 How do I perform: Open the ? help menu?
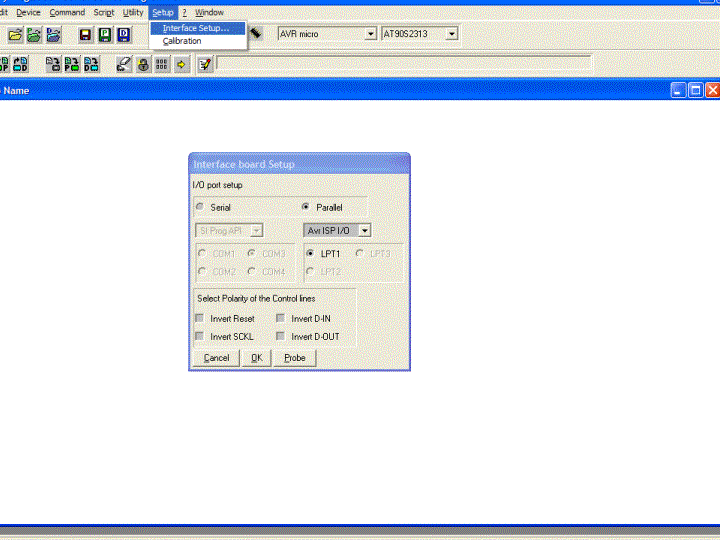[185, 12]
